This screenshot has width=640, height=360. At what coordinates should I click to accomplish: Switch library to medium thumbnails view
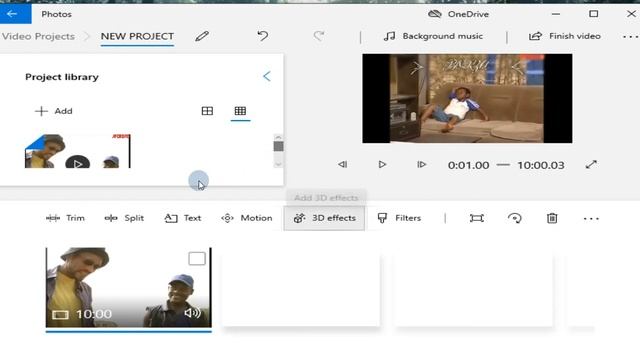[x=207, y=111]
